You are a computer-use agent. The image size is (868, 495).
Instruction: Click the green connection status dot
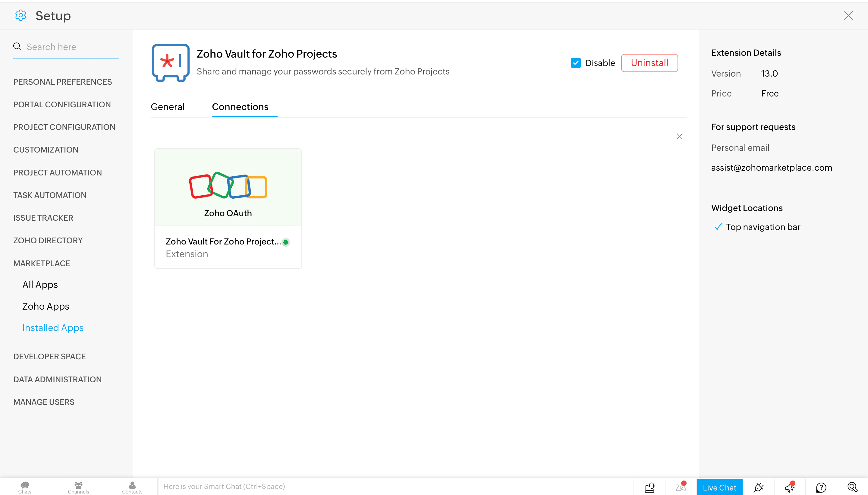tap(286, 242)
